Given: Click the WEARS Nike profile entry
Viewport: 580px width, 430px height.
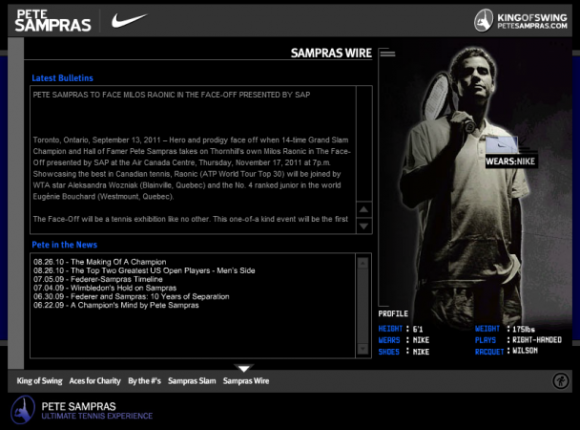Looking at the screenshot, I should click(404, 340).
